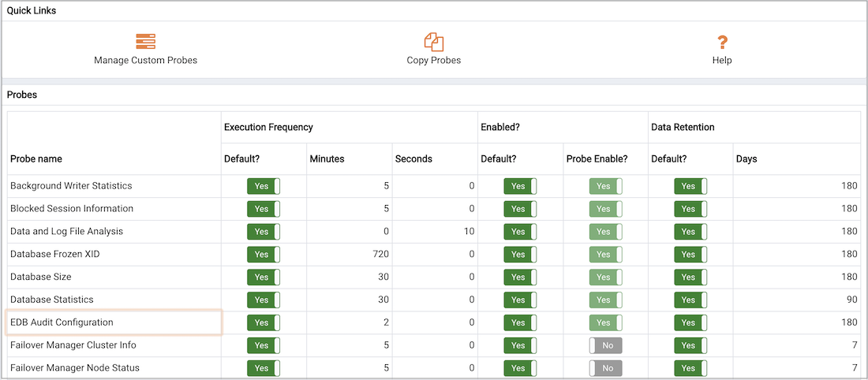868x380 pixels.
Task: Toggle Enabled Default for Database Statistics
Action: 520,300
